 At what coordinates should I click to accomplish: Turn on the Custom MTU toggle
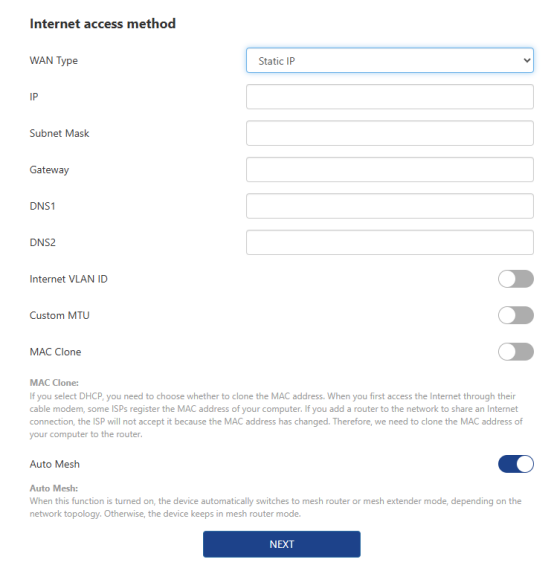point(516,315)
